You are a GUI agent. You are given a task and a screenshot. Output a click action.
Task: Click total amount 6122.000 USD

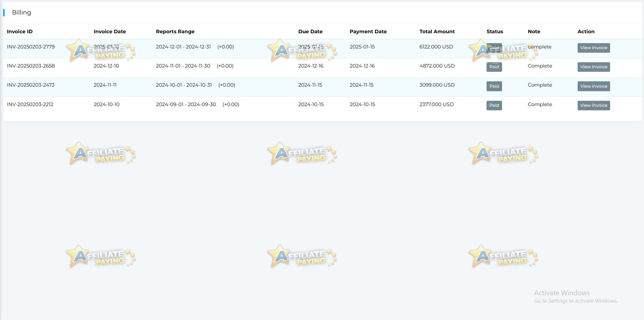point(436,47)
